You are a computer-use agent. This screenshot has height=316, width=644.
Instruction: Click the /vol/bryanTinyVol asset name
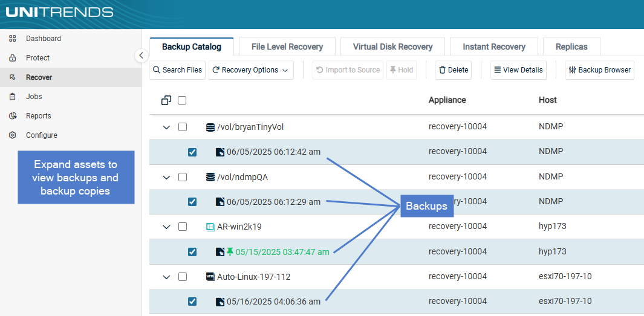tap(250, 127)
